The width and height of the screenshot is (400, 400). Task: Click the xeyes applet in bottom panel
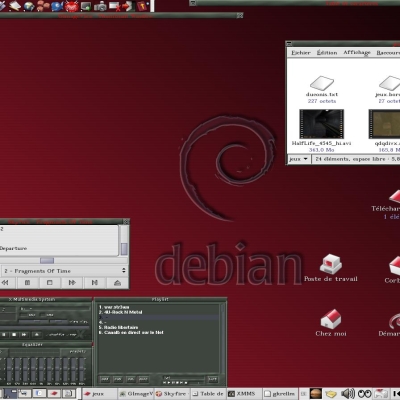point(364,394)
